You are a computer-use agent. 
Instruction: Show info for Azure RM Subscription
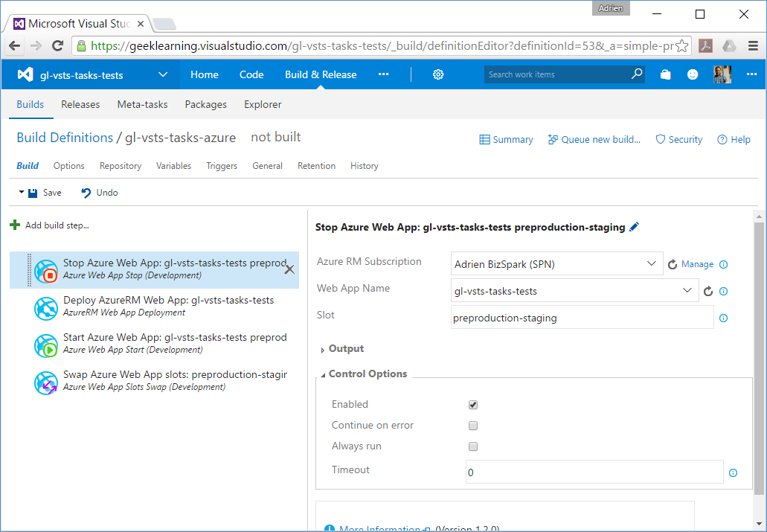723,264
